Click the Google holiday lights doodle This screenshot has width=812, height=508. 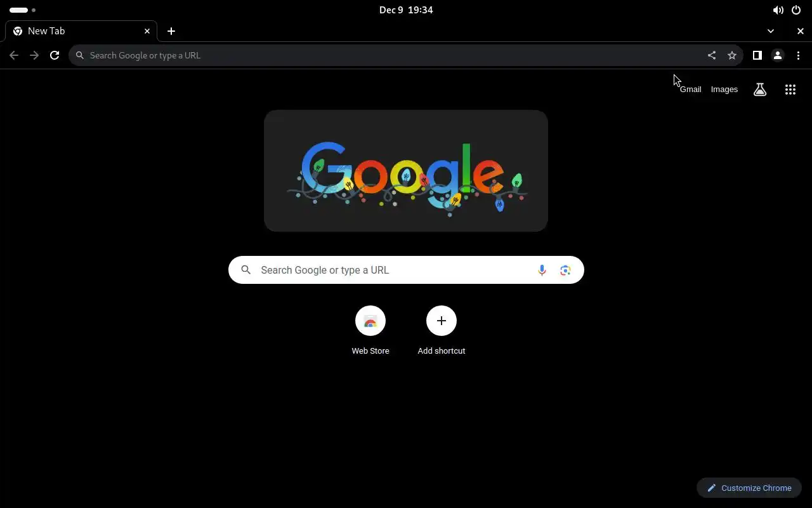(406, 171)
